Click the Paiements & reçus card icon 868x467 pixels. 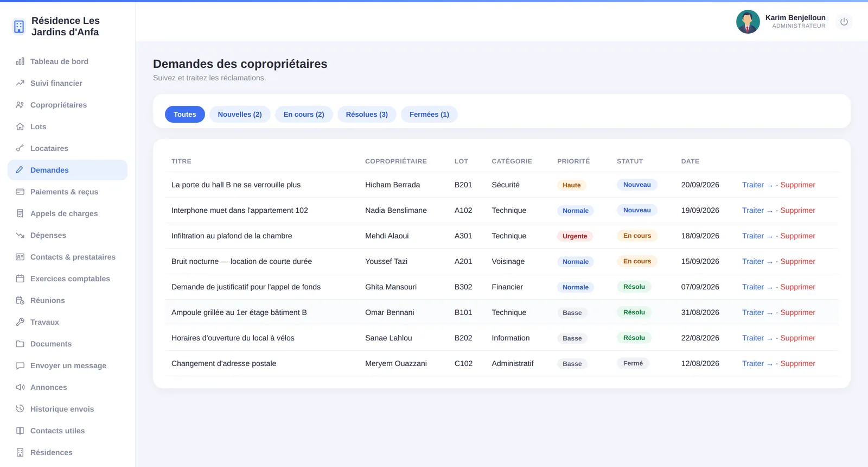(20, 192)
